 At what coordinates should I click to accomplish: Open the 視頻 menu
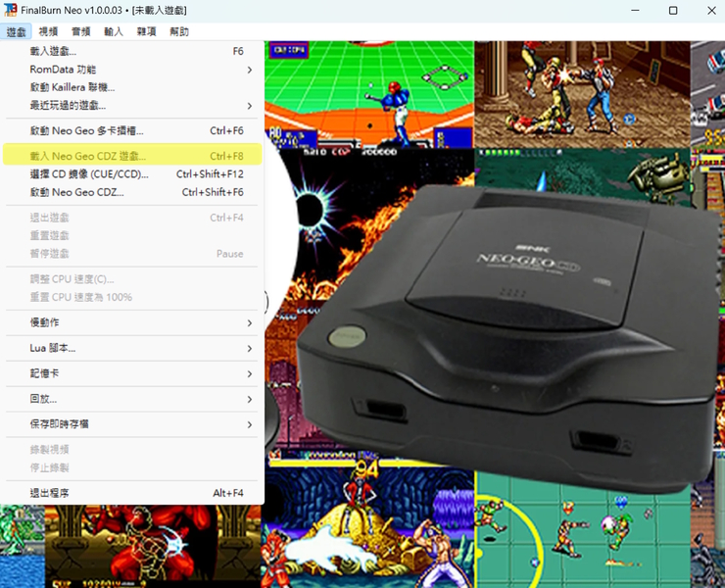coord(49,32)
